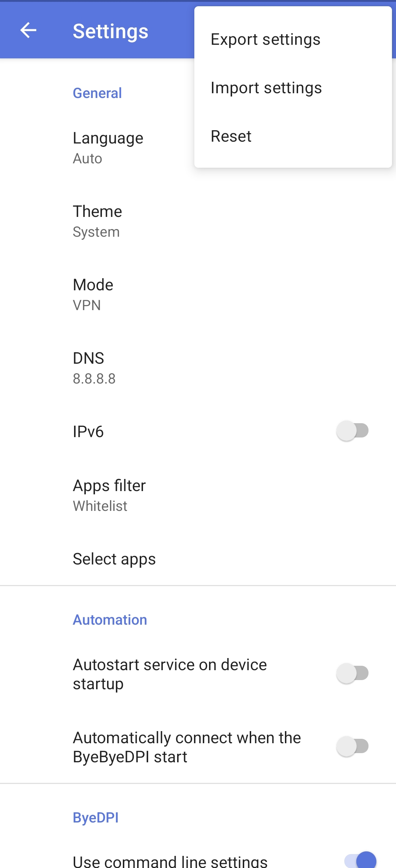Viewport: 396px width, 868px height.
Task: Tap the back arrow icon
Action: point(28,30)
